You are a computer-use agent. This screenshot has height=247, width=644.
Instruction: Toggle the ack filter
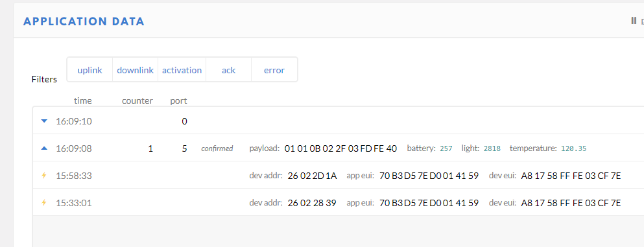point(228,70)
